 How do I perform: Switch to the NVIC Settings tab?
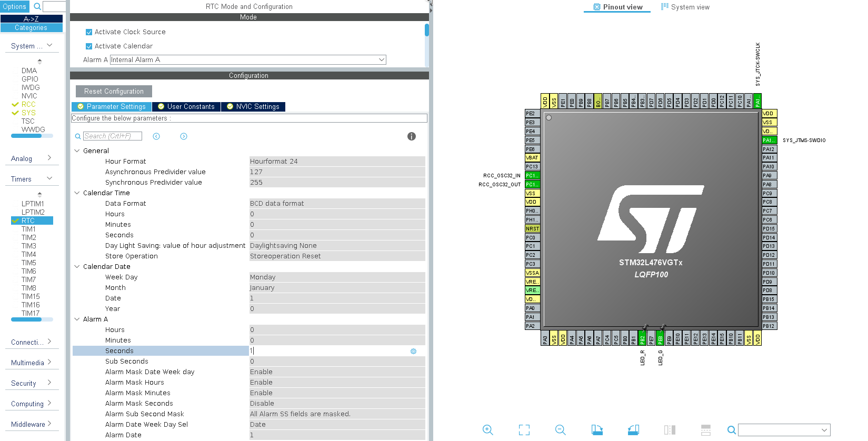(x=253, y=107)
